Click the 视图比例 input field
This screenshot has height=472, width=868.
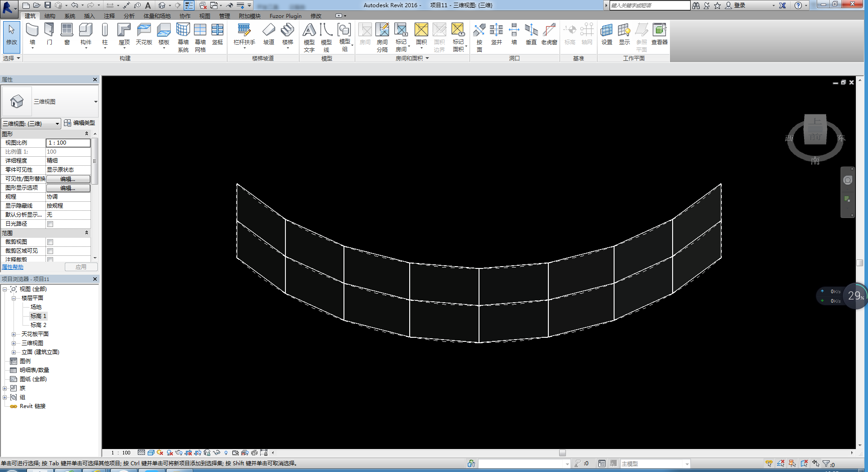[x=68, y=143]
